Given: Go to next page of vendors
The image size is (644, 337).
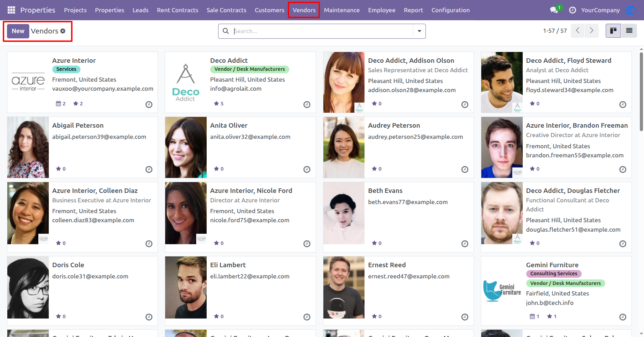Looking at the screenshot, I should tap(591, 31).
